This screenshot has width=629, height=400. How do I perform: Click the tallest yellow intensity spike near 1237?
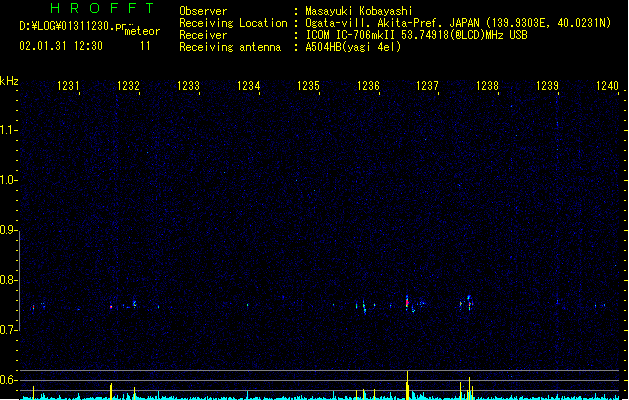(408, 385)
